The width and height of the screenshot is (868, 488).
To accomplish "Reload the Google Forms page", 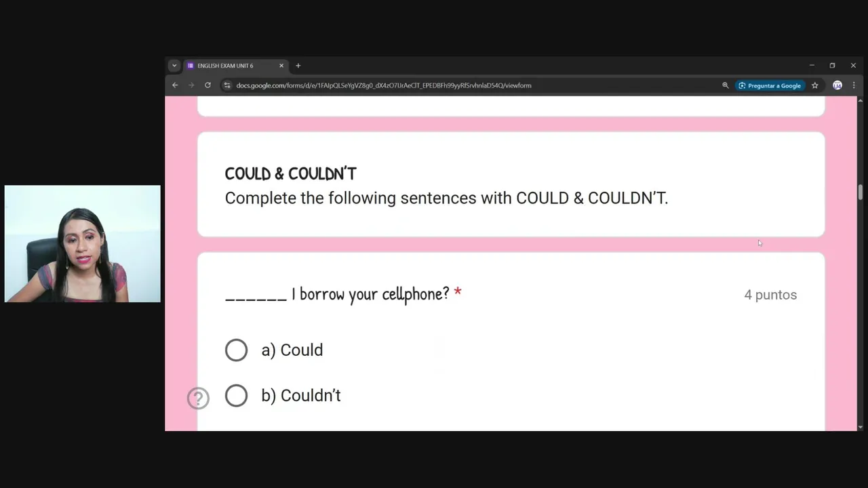I will [x=208, y=85].
